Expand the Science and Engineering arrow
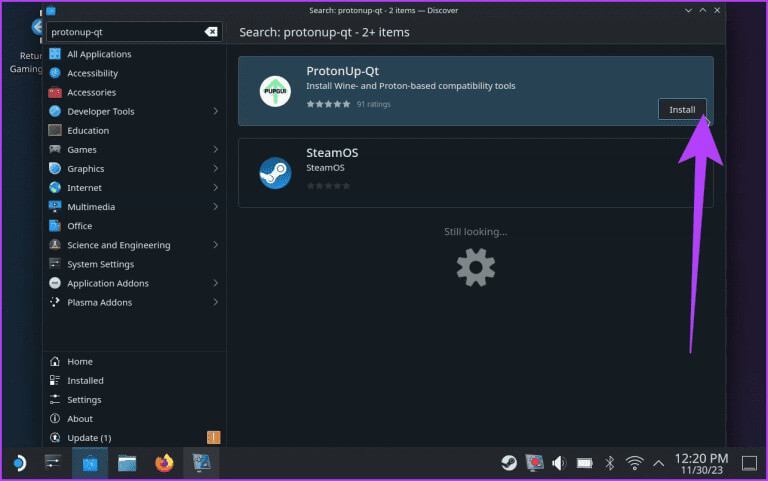This screenshot has width=768, height=481. pyautogui.click(x=216, y=245)
